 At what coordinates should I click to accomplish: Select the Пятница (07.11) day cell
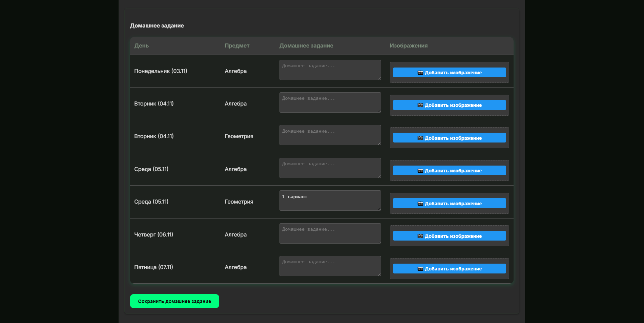point(153,267)
